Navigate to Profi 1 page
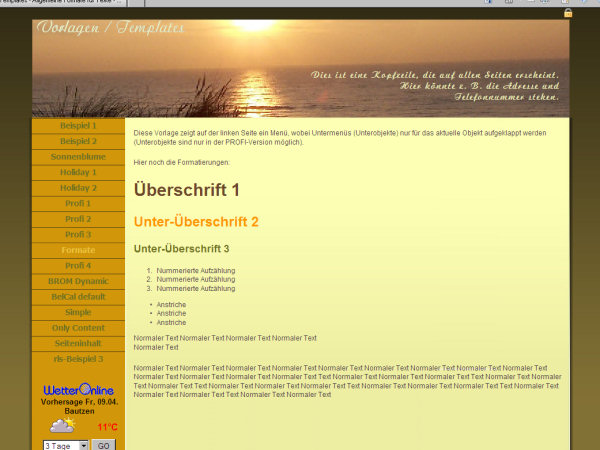Viewport: 600px width, 450px height. coord(78,204)
